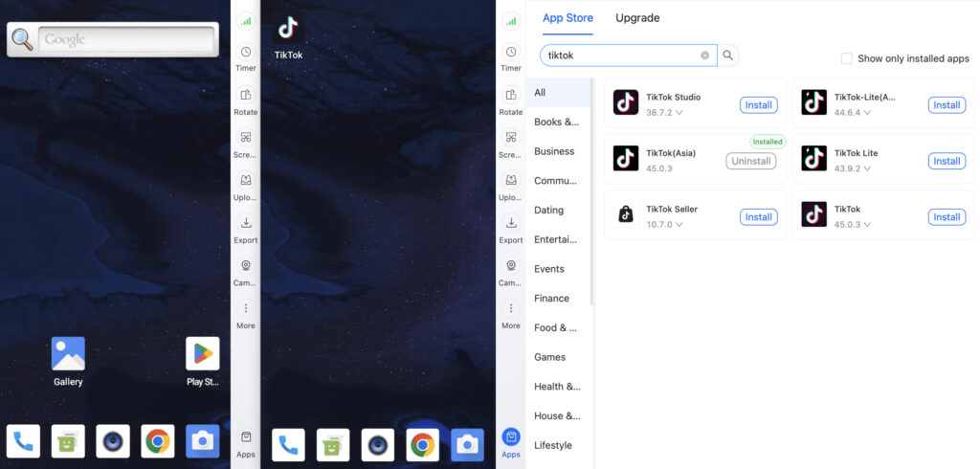Open Timer in the left sidebar
The image size is (980, 469).
coord(246,57)
